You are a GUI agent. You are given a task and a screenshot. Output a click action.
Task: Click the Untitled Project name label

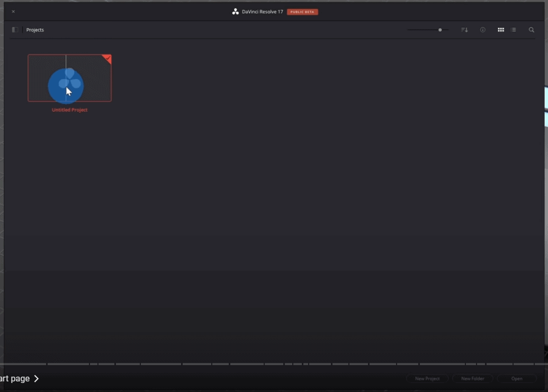coord(69,110)
